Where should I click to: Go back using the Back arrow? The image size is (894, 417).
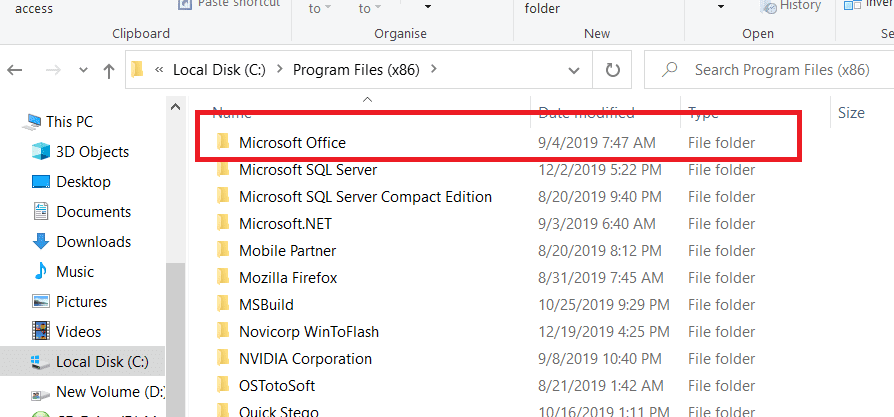15,70
